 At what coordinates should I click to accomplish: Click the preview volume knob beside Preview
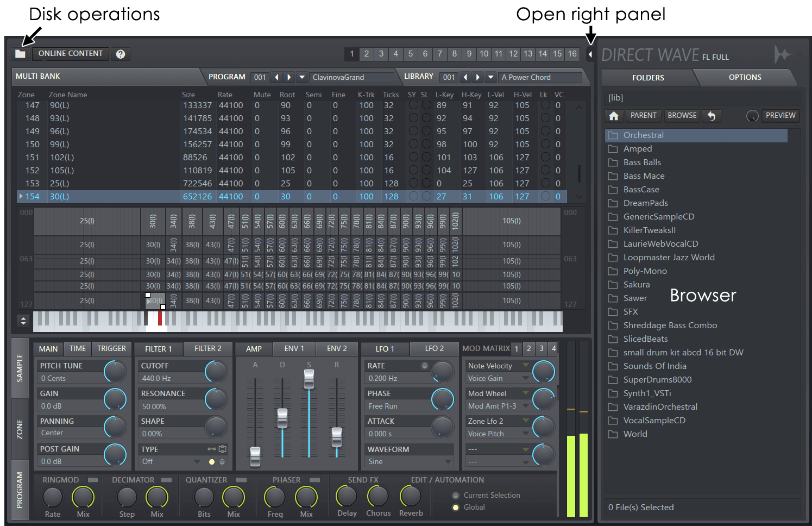pyautogui.click(x=752, y=116)
